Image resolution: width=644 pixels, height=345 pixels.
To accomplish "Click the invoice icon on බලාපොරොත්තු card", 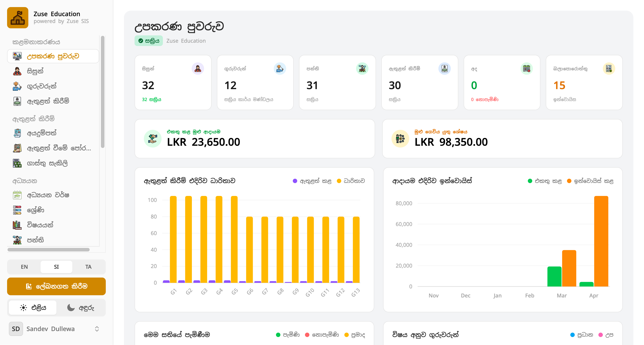I will [x=609, y=69].
